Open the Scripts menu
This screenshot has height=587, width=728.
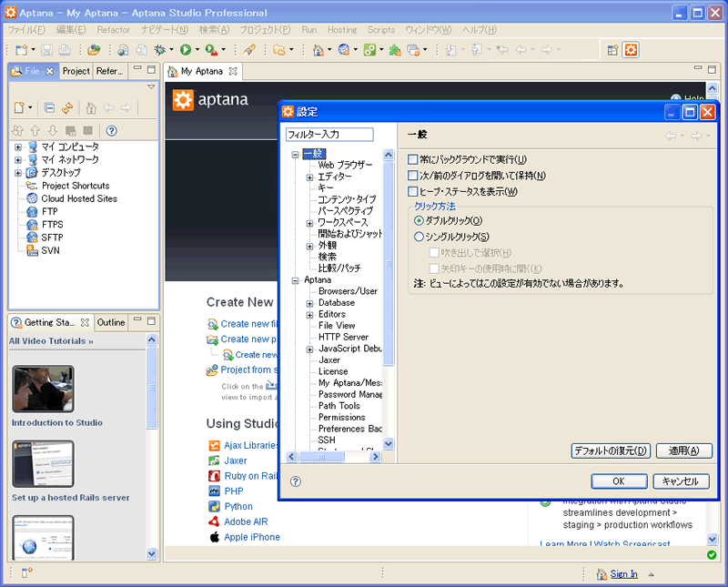point(381,30)
